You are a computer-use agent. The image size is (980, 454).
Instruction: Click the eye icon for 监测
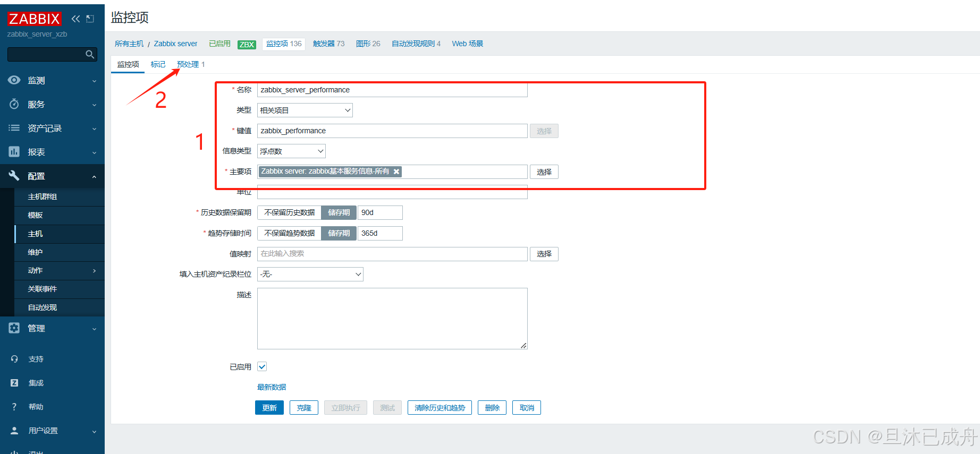(x=14, y=80)
